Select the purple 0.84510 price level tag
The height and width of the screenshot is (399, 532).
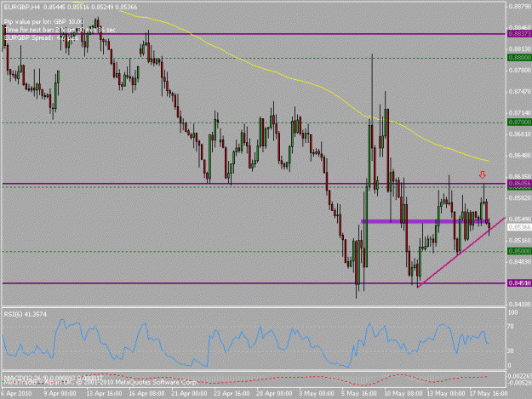519,283
